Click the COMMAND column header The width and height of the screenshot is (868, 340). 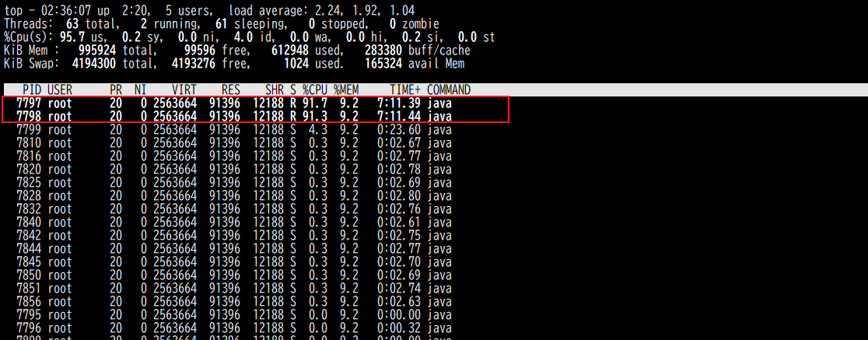tap(449, 89)
